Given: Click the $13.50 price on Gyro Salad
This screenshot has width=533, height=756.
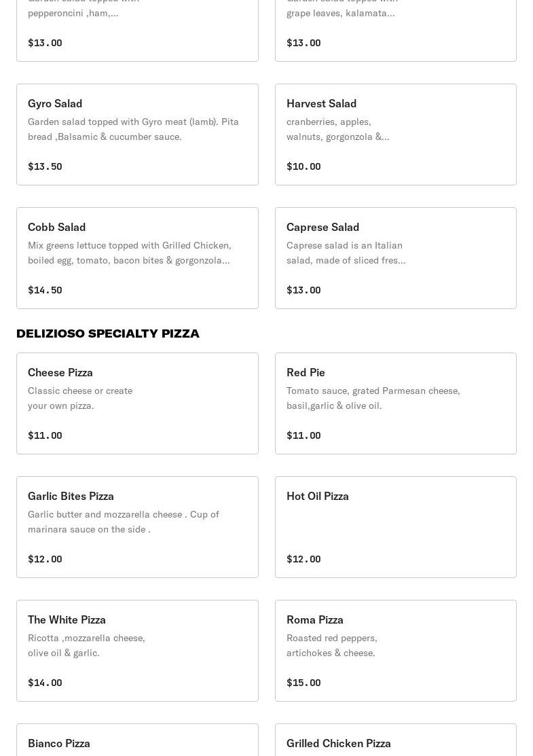Looking at the screenshot, I should (45, 166).
